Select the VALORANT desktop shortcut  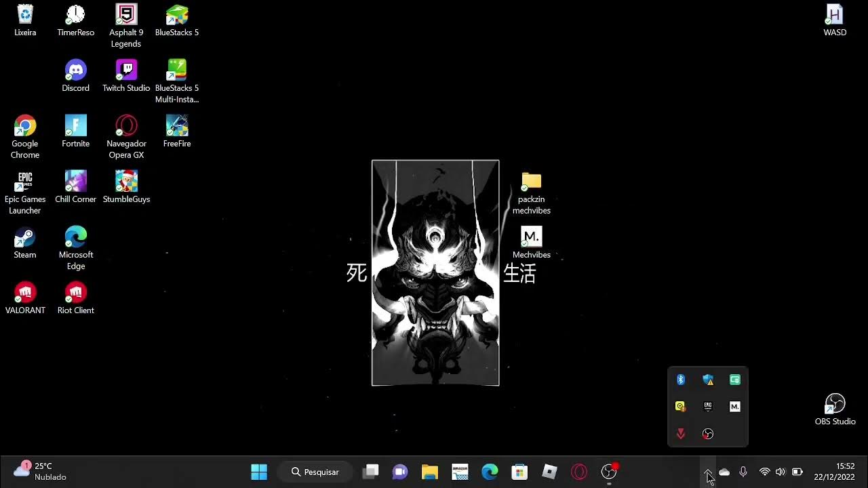(x=25, y=298)
